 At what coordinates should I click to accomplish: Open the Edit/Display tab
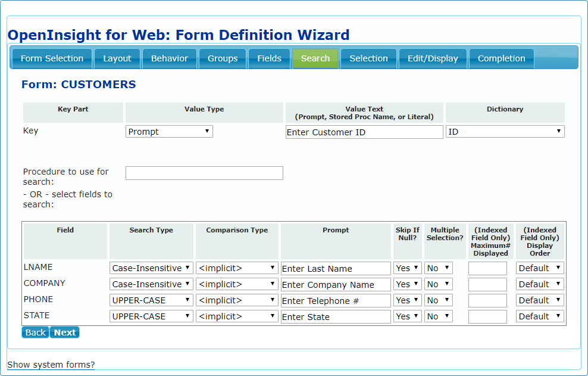pyautogui.click(x=433, y=58)
